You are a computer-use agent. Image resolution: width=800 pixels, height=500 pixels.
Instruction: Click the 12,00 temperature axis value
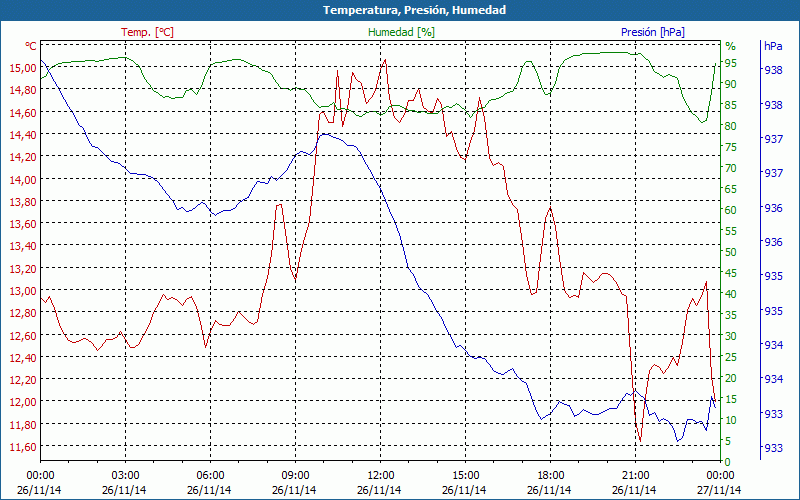point(21,402)
